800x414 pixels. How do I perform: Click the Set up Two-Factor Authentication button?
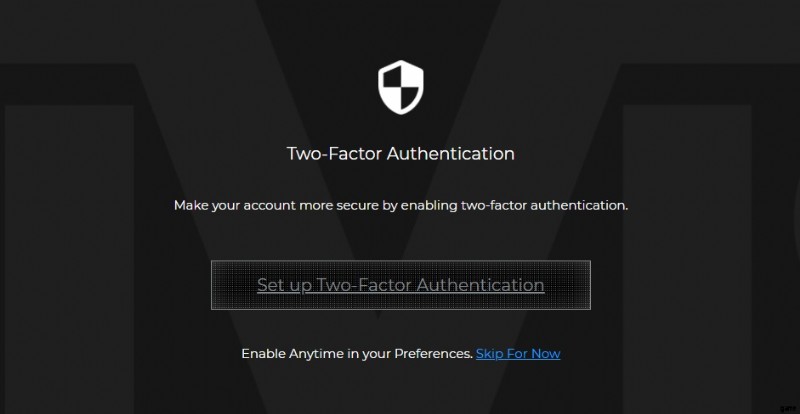pyautogui.click(x=400, y=285)
